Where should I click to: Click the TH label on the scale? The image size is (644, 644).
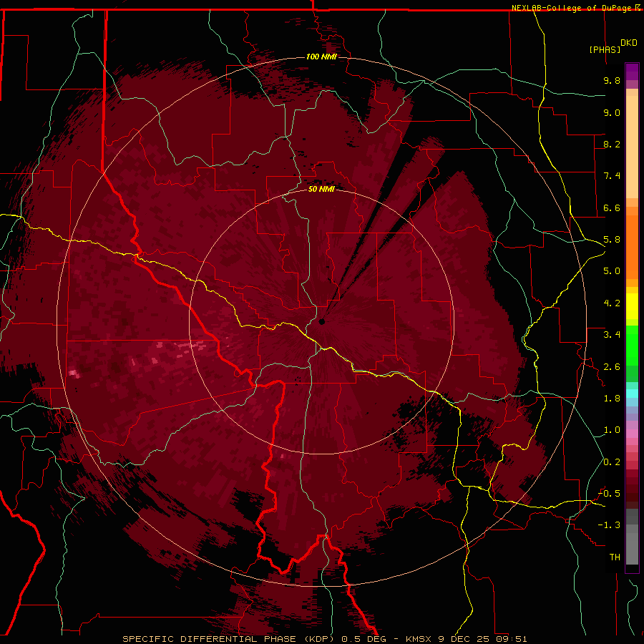click(x=615, y=557)
